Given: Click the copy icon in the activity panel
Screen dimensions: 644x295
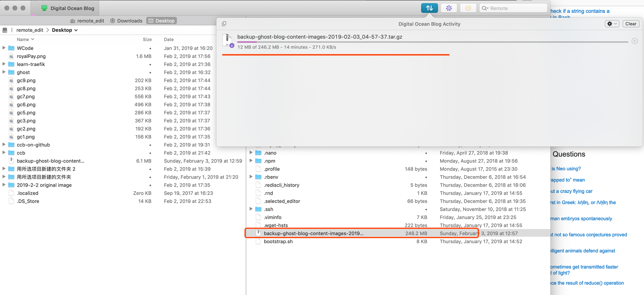Looking at the screenshot, I should tap(224, 24).
